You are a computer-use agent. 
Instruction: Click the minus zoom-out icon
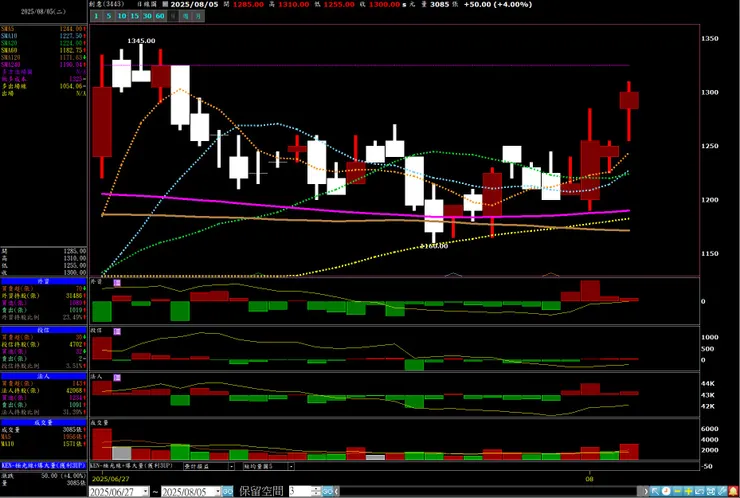point(677,491)
